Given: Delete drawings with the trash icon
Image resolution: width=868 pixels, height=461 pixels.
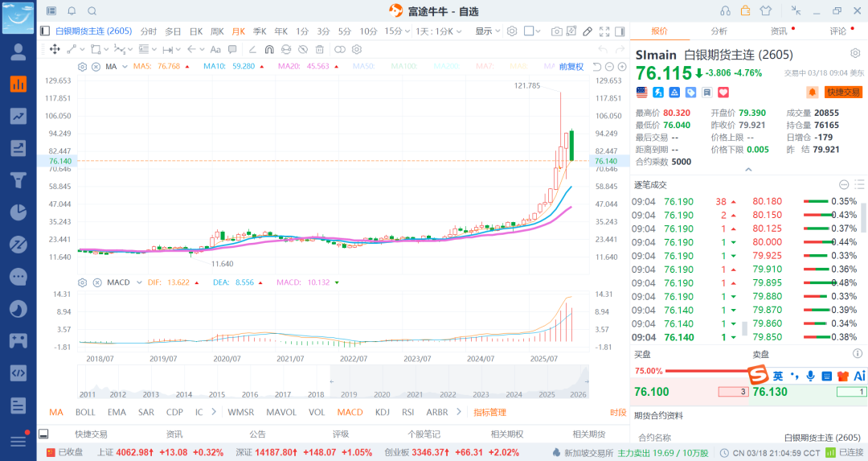Looking at the screenshot, I should tap(319, 49).
